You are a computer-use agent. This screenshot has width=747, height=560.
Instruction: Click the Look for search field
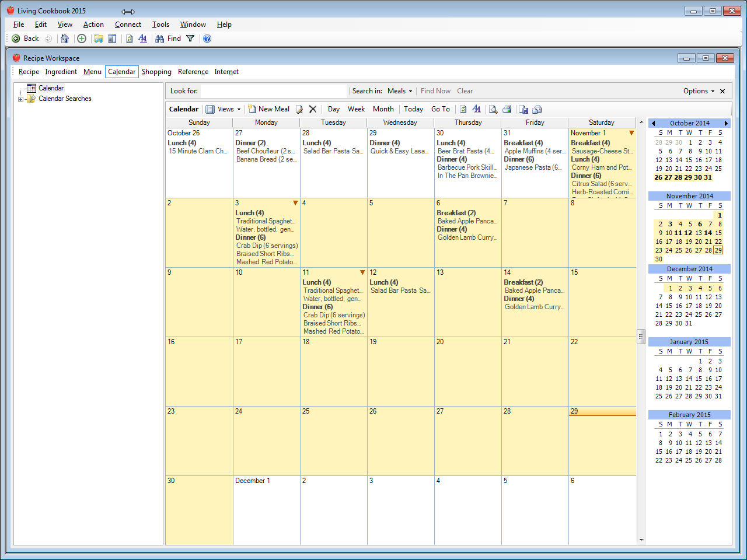coord(274,91)
